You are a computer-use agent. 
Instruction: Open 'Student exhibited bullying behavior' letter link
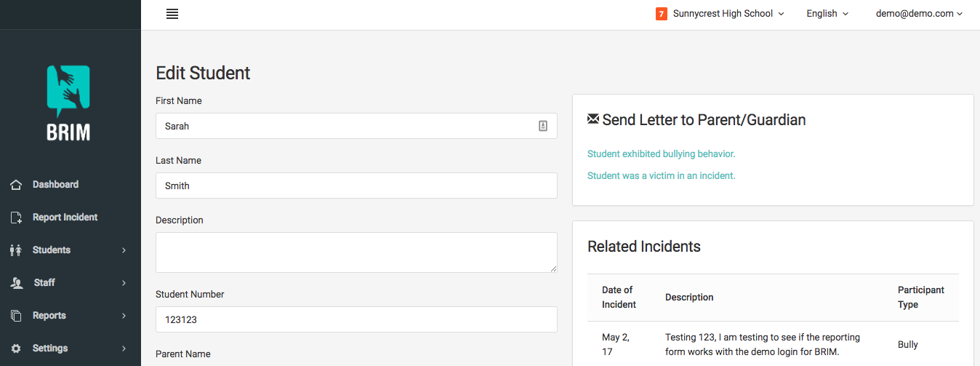click(x=661, y=154)
